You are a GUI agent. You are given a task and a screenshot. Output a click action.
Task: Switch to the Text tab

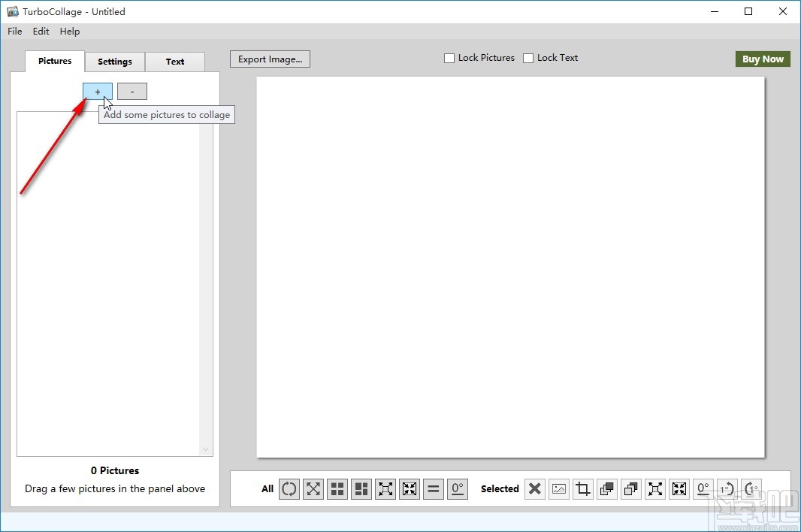(175, 62)
